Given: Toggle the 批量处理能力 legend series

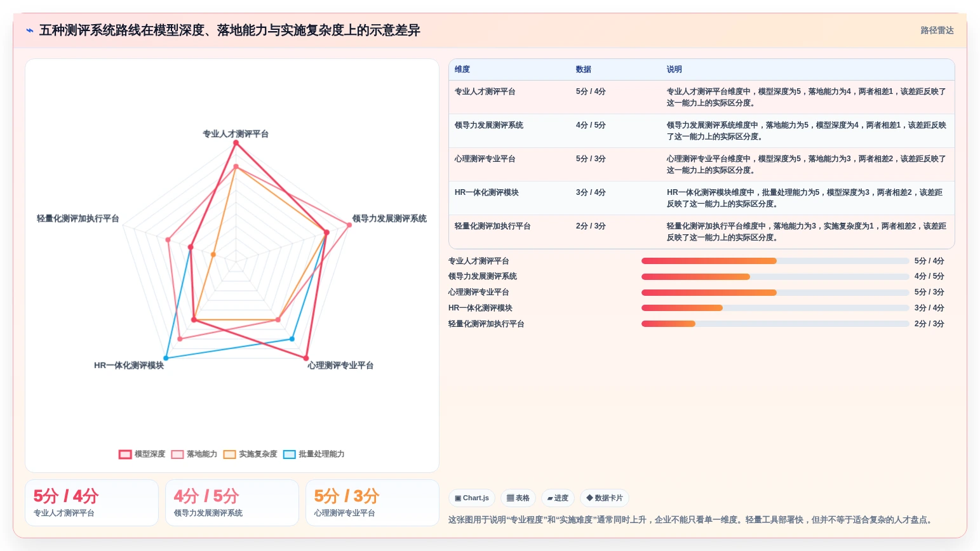Looking at the screenshot, I should pyautogui.click(x=314, y=454).
